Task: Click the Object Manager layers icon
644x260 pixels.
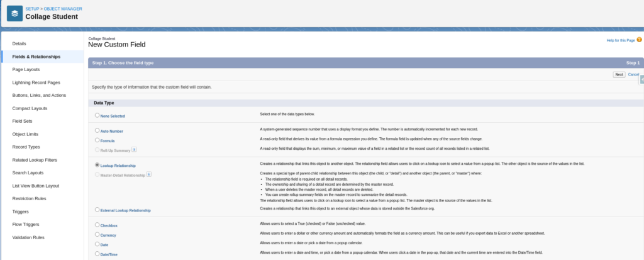Action: point(13,13)
